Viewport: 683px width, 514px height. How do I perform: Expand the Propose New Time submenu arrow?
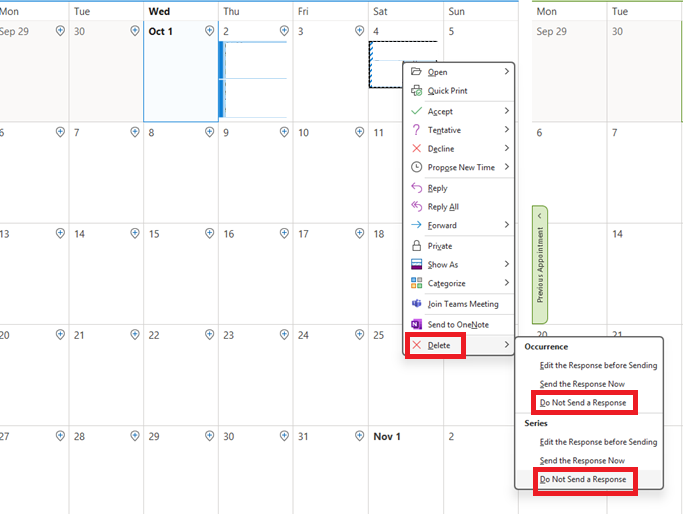coord(507,167)
